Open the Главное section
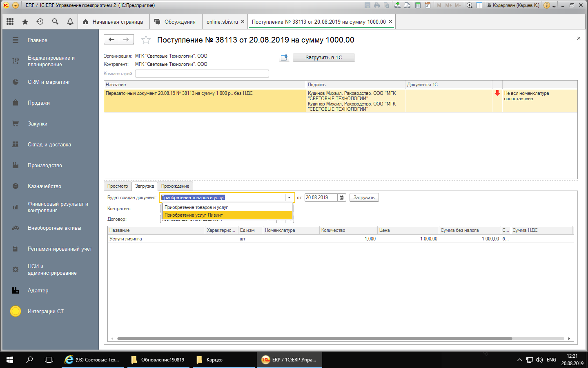588x368 pixels. [50, 40]
